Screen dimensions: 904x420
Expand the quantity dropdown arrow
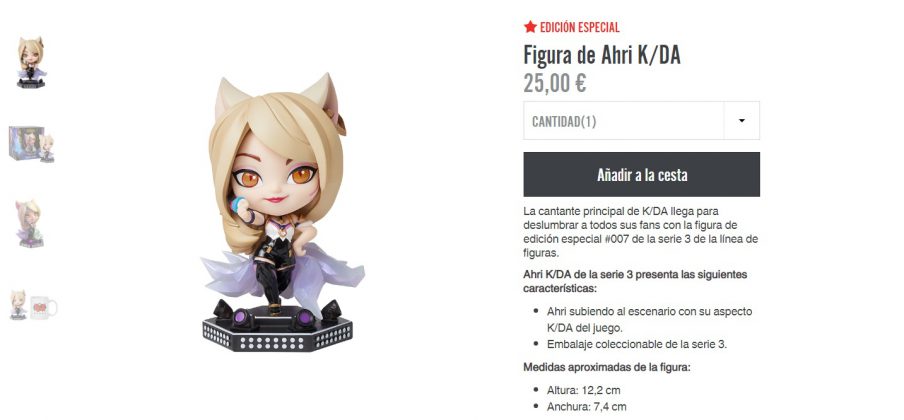pyautogui.click(x=741, y=121)
